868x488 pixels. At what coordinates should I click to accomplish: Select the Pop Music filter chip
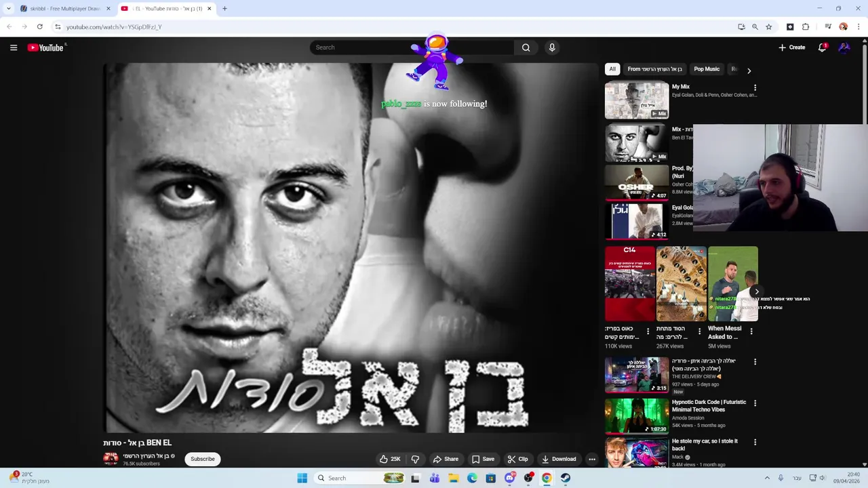[707, 69]
